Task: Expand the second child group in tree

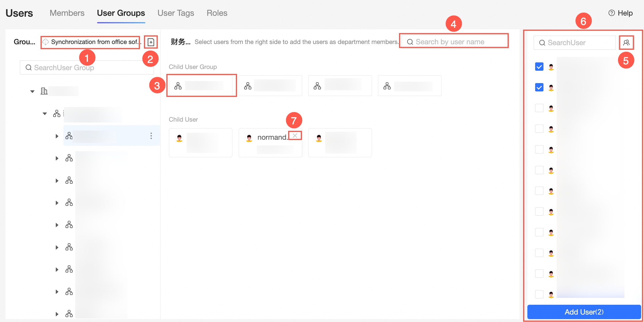Action: (x=57, y=158)
